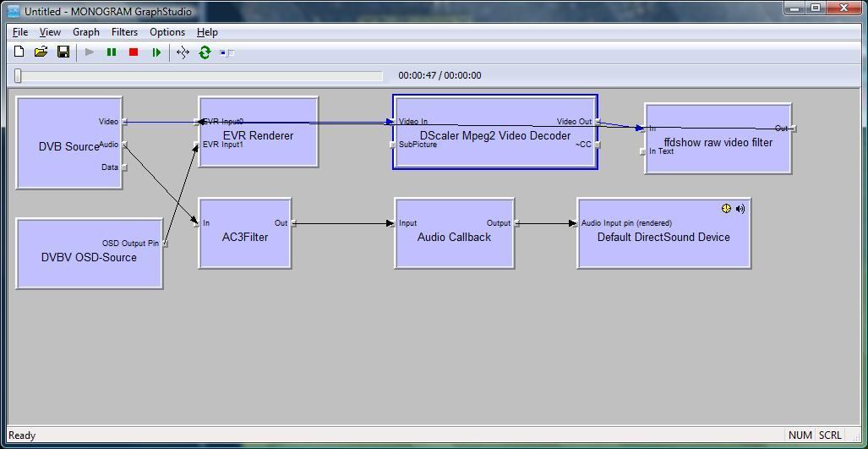Click the OSD Output Pin connector
Screen dimensions: 868x449
165,244
